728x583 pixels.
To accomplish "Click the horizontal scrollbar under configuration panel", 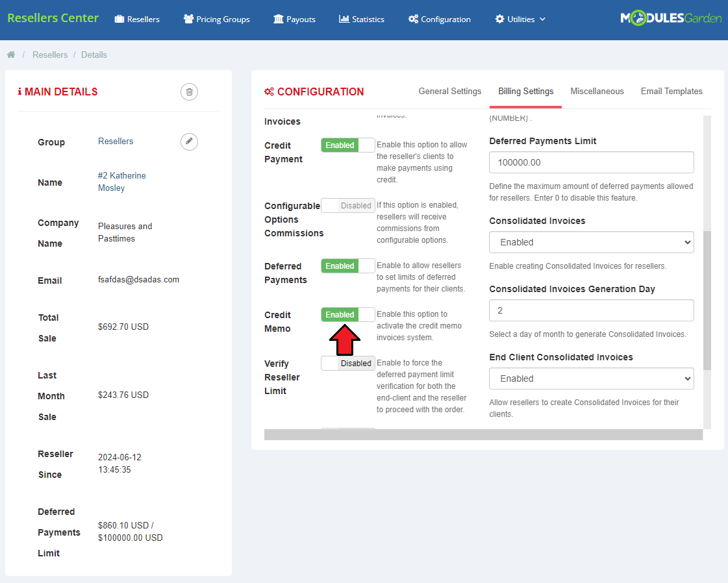I will point(483,434).
